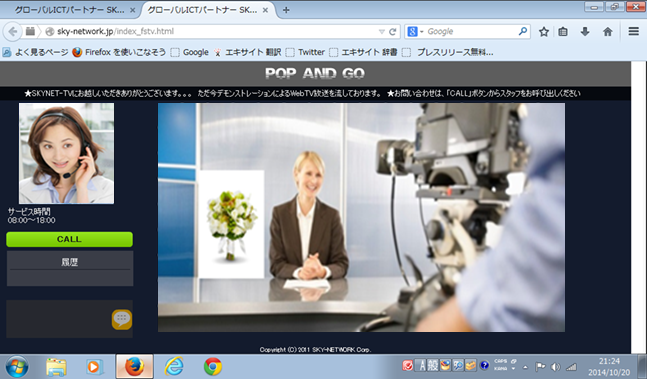The image size is (647, 379).
Task: Open the downloads arrow icon
Action: coord(585,31)
